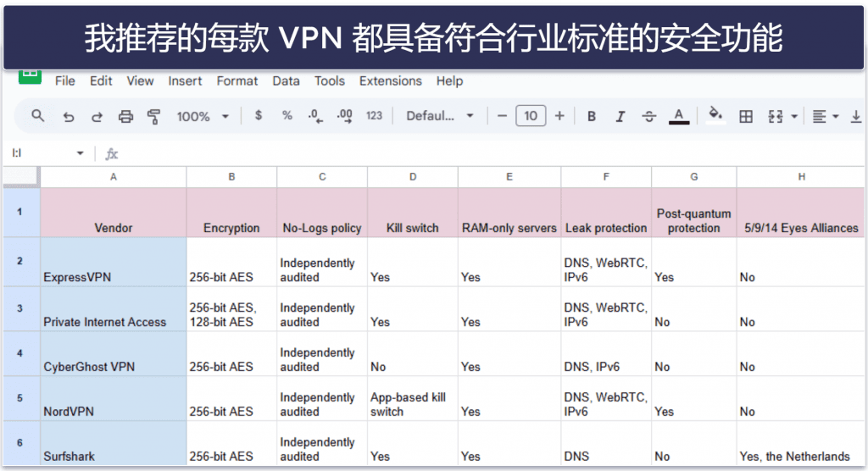Image resolution: width=868 pixels, height=471 pixels.
Task: Toggle bold formatting
Action: click(x=592, y=116)
